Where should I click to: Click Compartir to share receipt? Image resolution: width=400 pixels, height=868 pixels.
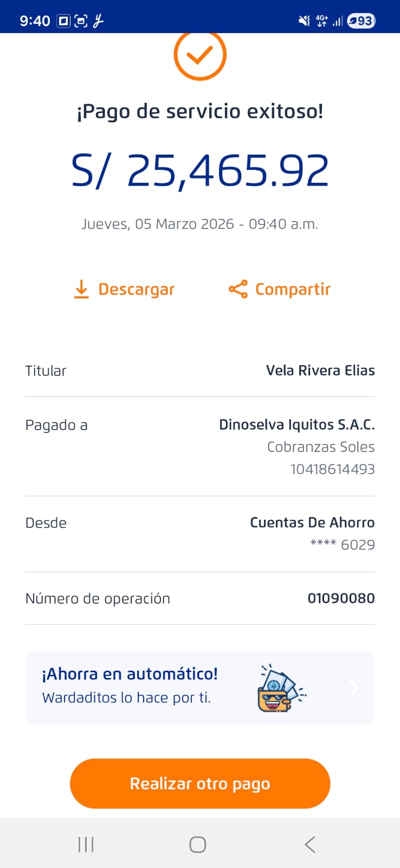(293, 290)
